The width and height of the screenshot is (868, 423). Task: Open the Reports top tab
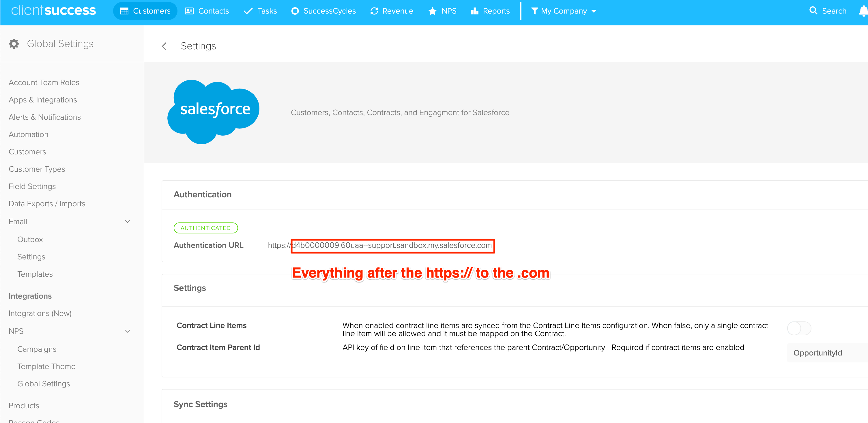(490, 11)
